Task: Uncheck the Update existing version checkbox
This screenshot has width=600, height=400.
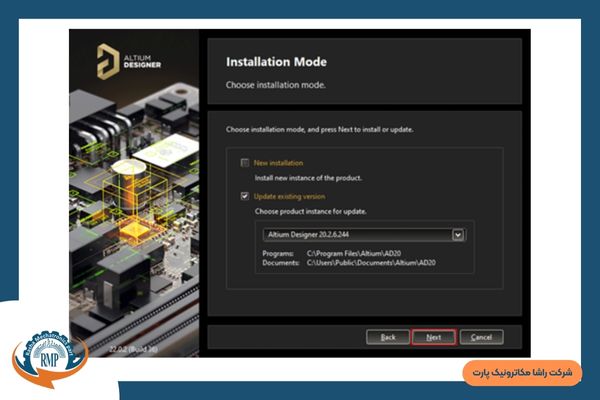Action: (244, 197)
